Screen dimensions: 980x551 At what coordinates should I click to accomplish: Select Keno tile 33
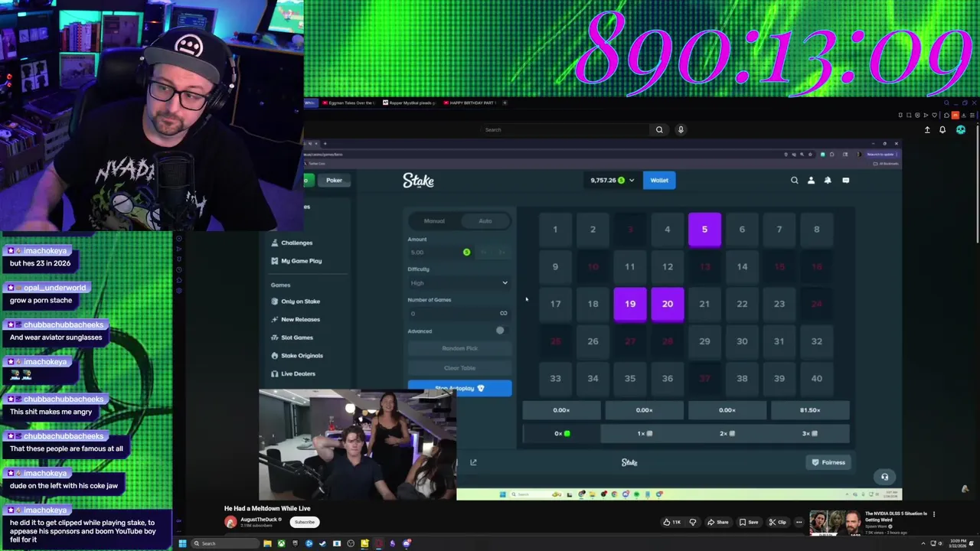pos(555,378)
